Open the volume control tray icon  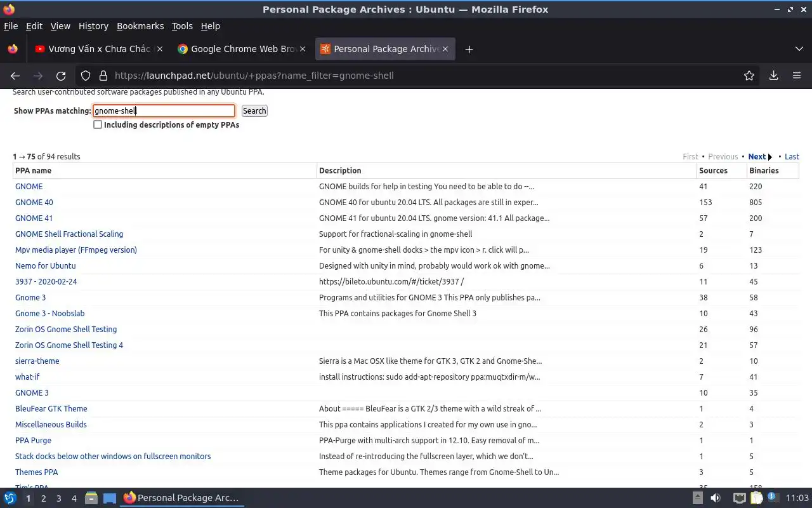(x=716, y=498)
